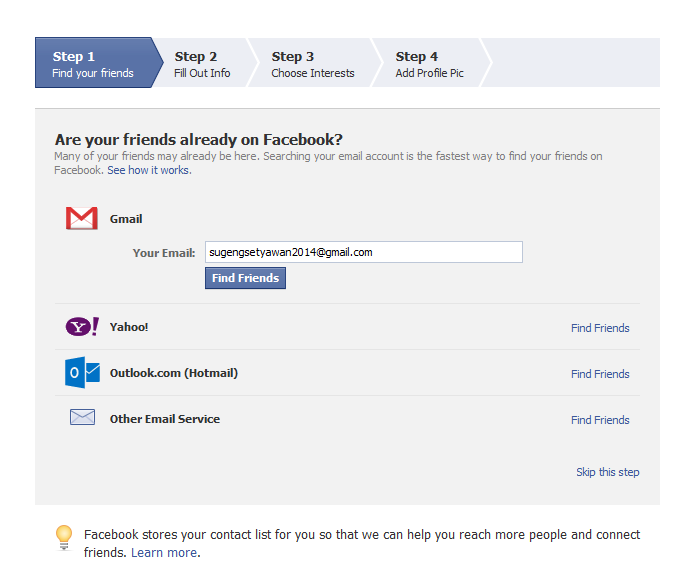
Task: Click the 'Your Email:' label
Action: click(164, 253)
